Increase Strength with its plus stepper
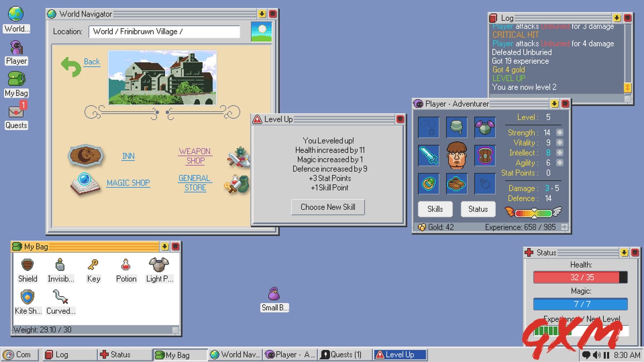The image size is (644, 362). coord(560,132)
